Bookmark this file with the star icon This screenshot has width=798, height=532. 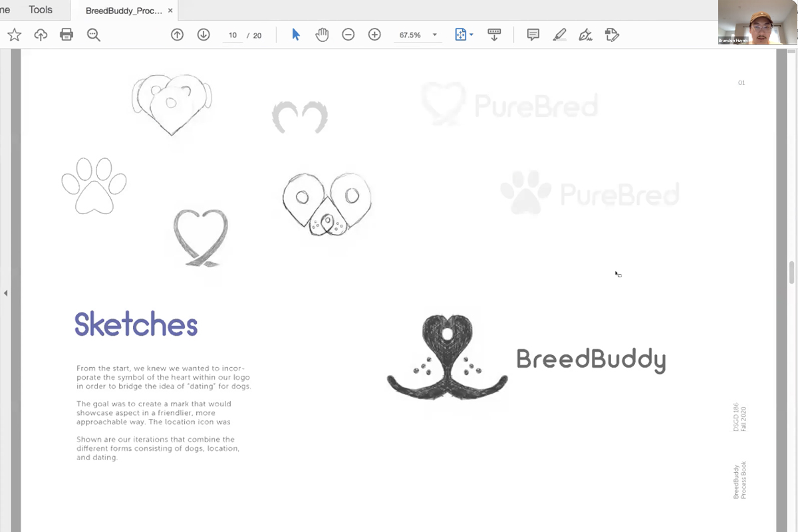14,35
